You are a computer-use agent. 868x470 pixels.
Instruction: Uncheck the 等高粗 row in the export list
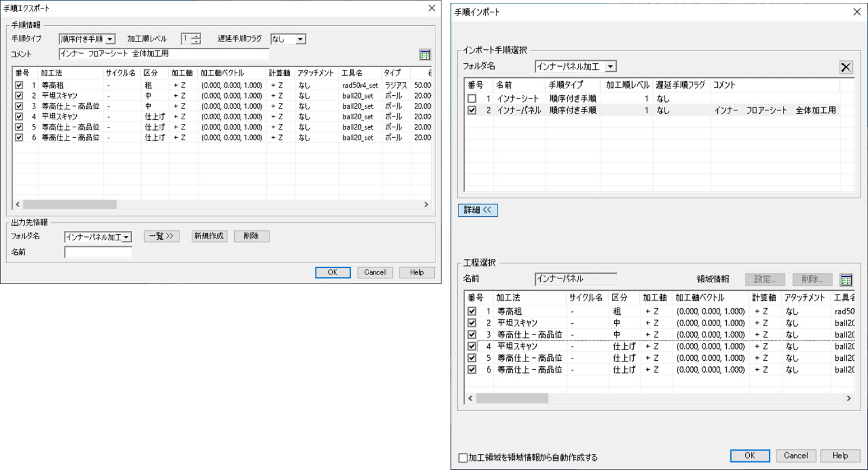(x=18, y=85)
